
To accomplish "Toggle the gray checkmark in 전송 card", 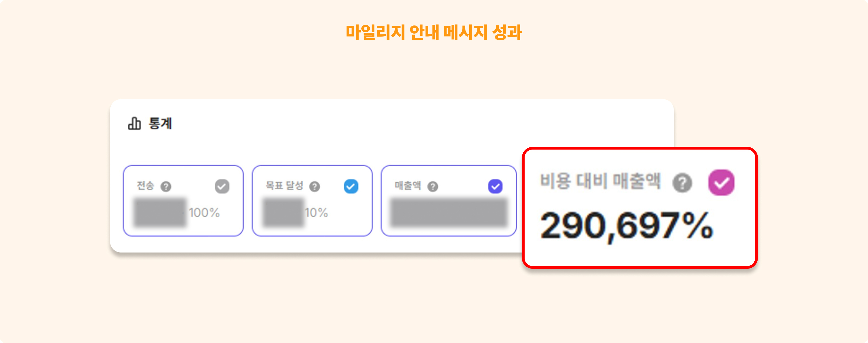I will [x=222, y=186].
